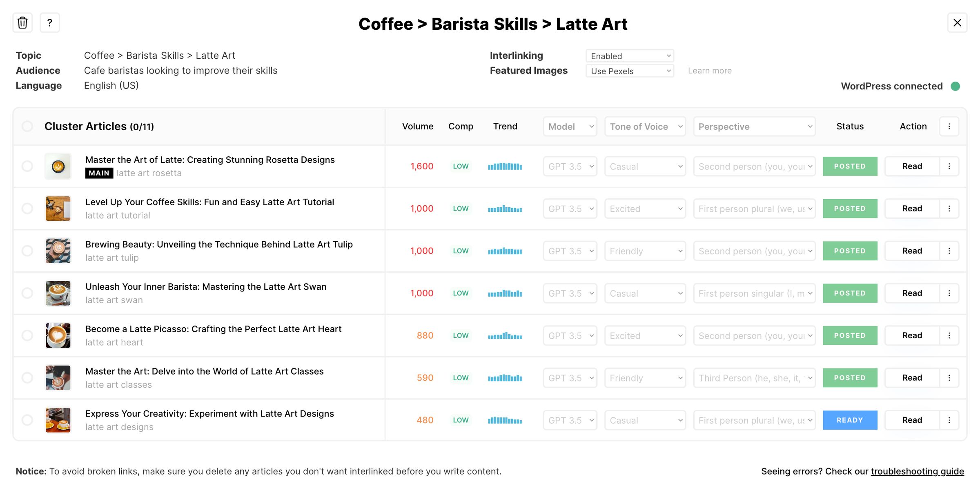This screenshot has width=980, height=497.
Task: Toggle the select-all checkbox in header
Action: tap(28, 126)
